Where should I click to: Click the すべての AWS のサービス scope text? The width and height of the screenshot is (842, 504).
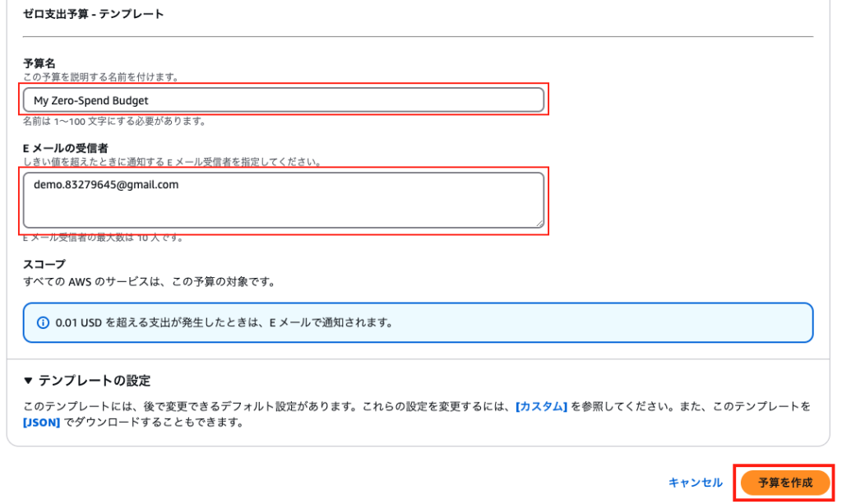pos(150,282)
